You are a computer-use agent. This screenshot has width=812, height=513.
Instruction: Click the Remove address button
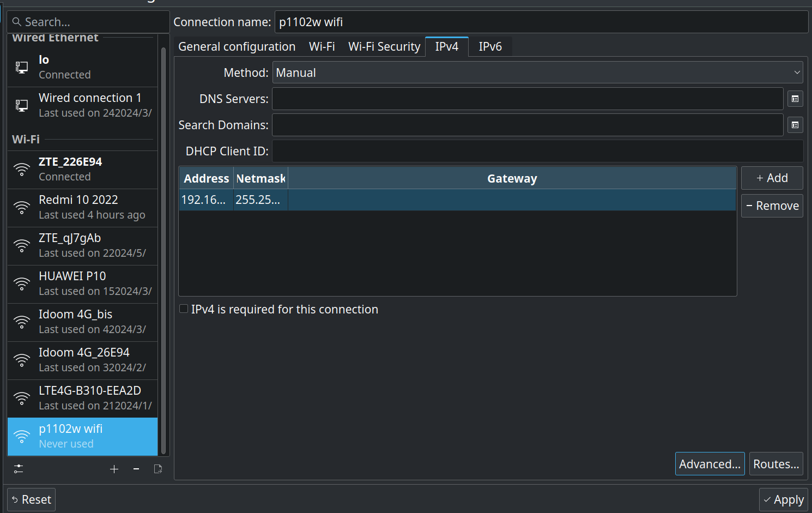(x=772, y=206)
